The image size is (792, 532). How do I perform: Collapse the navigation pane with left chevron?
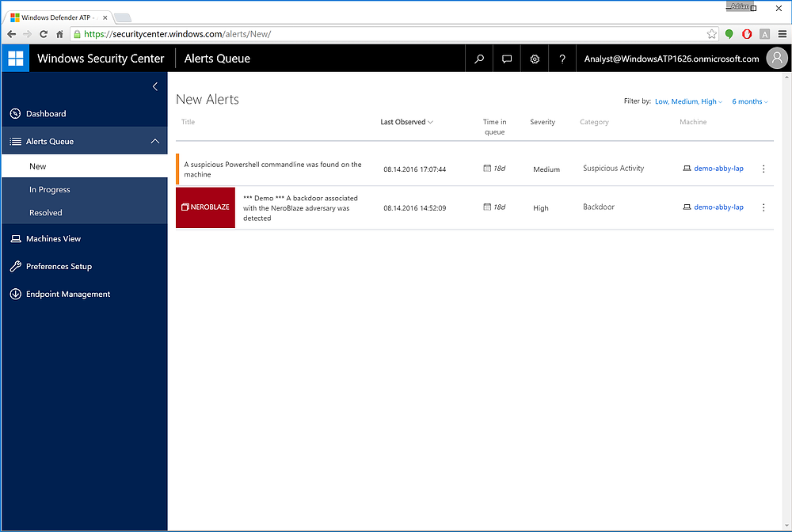pyautogui.click(x=155, y=86)
